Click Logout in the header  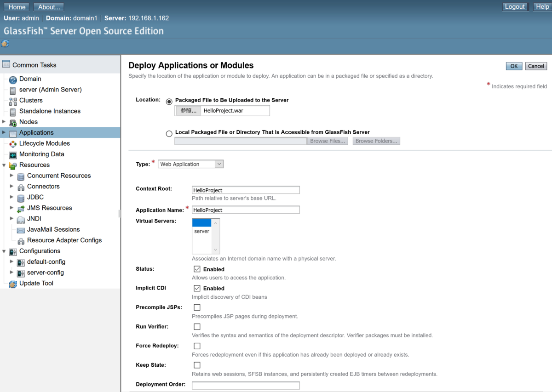[x=515, y=6]
